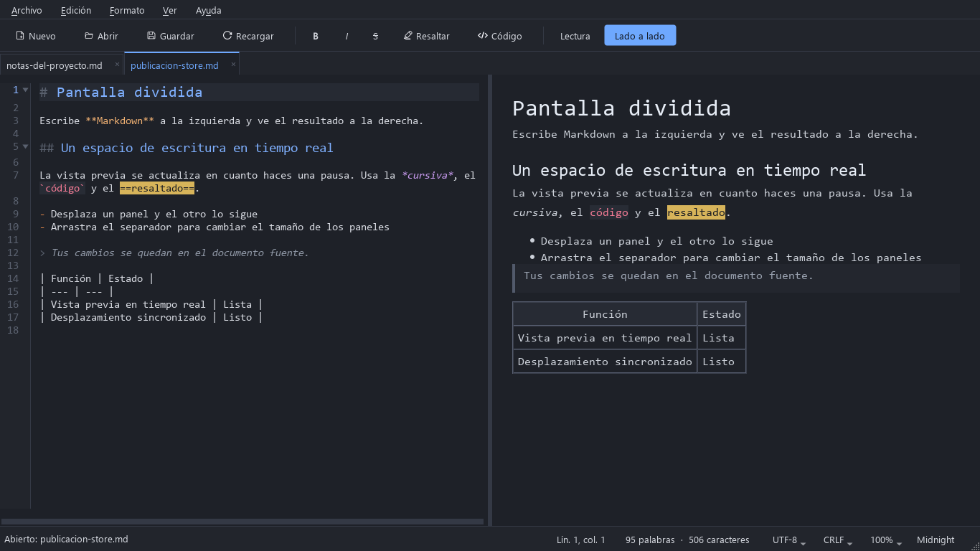Close the notas-del-proyecto.md tab
The image size is (980, 551).
[x=117, y=65]
